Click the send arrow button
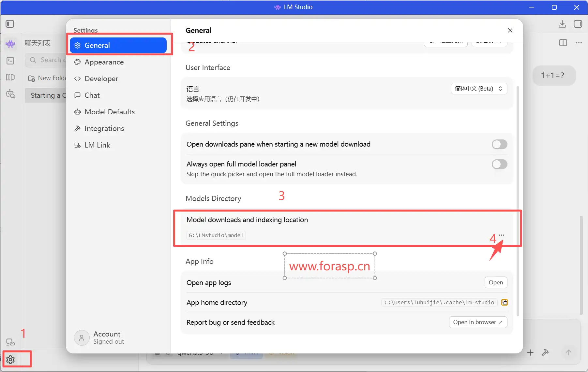This screenshot has height=372, width=588. 568,352
